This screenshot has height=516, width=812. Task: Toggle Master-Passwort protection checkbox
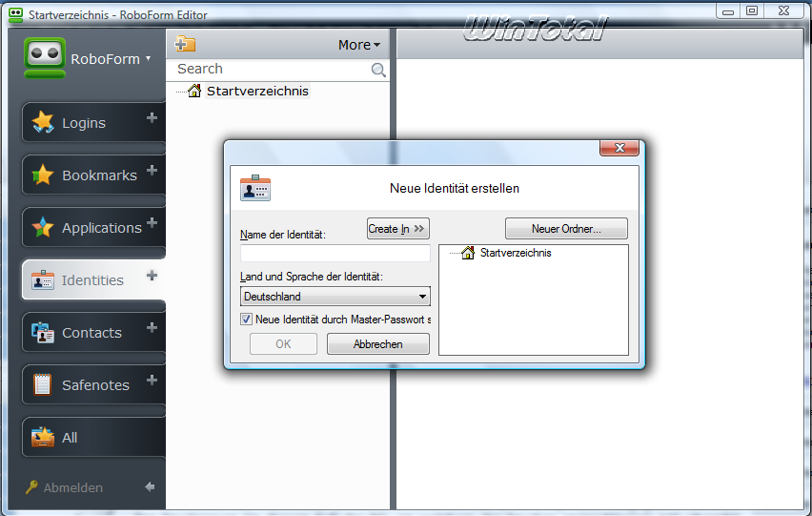247,320
